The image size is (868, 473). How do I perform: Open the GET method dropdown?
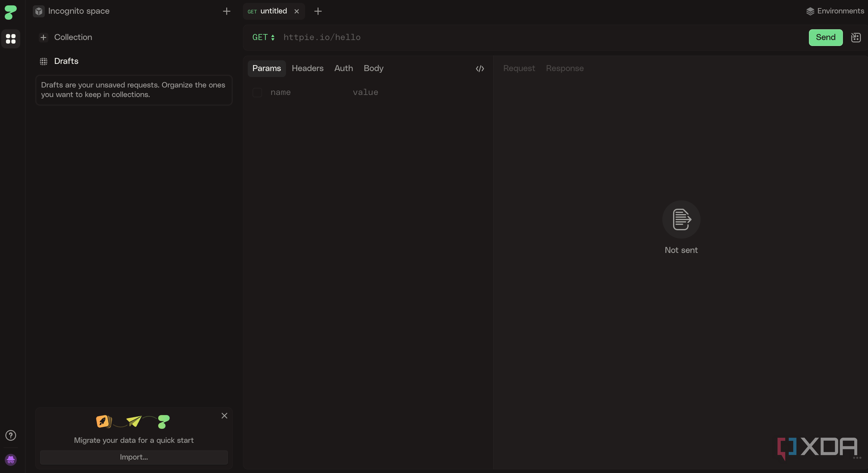tap(264, 37)
